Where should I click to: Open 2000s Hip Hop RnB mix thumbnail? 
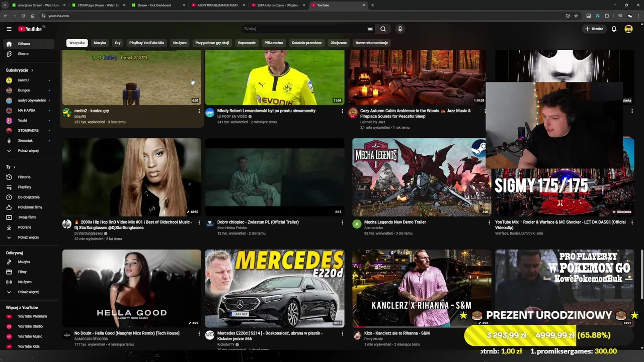pyautogui.click(x=132, y=177)
